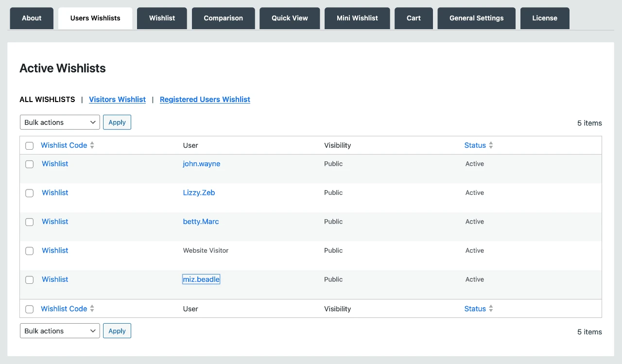
Task: Click the top '5 items' count
Action: click(x=589, y=123)
